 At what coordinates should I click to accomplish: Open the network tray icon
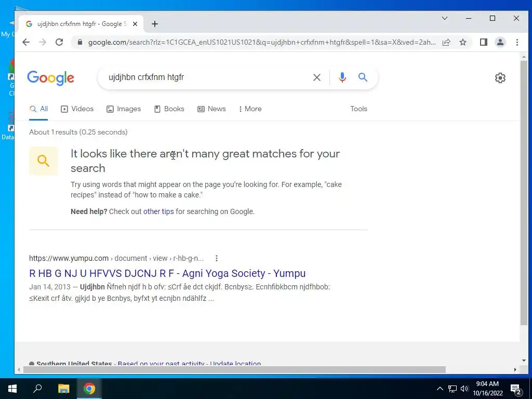tap(453, 389)
